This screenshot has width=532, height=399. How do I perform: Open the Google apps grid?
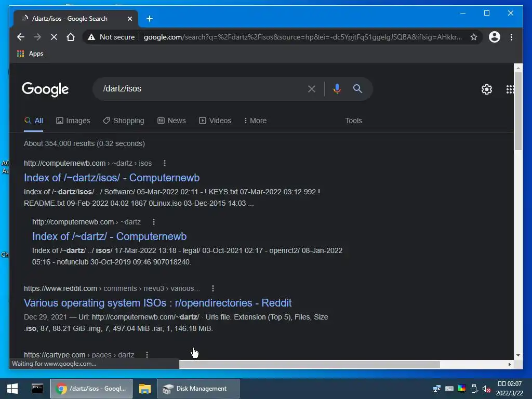[510, 89]
